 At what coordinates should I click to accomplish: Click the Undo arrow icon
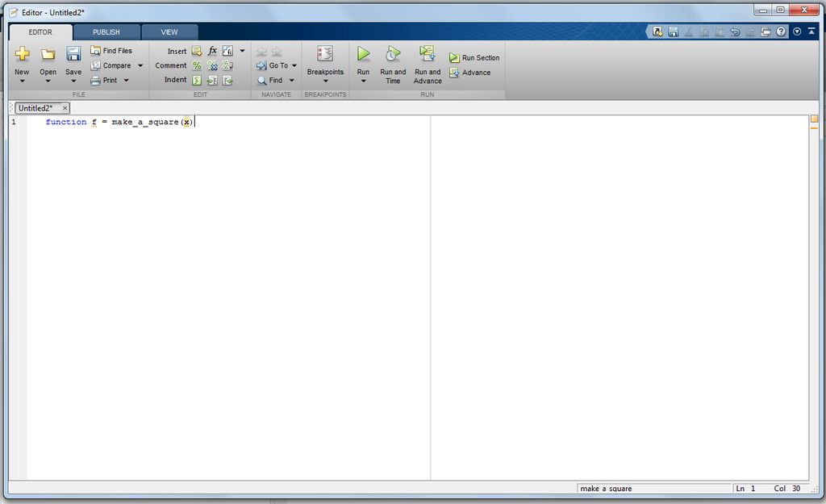point(735,31)
